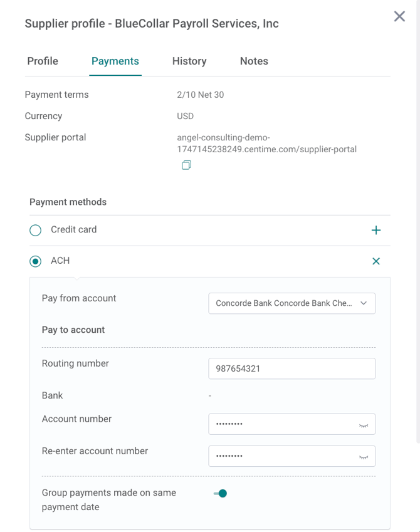Go to the Notes tab
Viewport: 420px width, 532px height.
pyautogui.click(x=254, y=61)
